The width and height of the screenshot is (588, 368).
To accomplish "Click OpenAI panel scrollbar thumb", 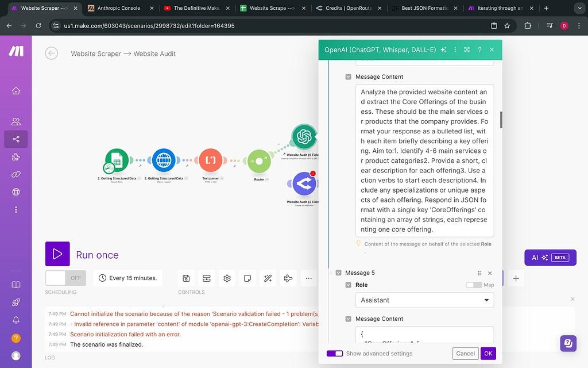I will pyautogui.click(x=501, y=120).
